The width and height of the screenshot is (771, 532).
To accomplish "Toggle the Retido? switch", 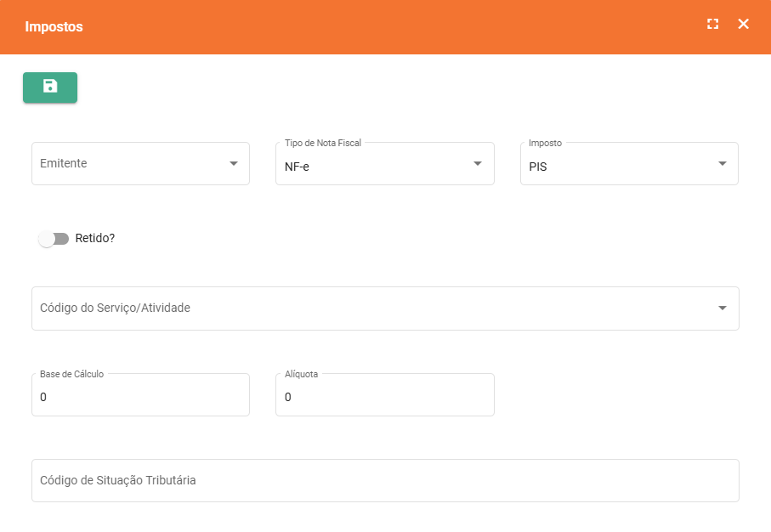I will click(54, 239).
